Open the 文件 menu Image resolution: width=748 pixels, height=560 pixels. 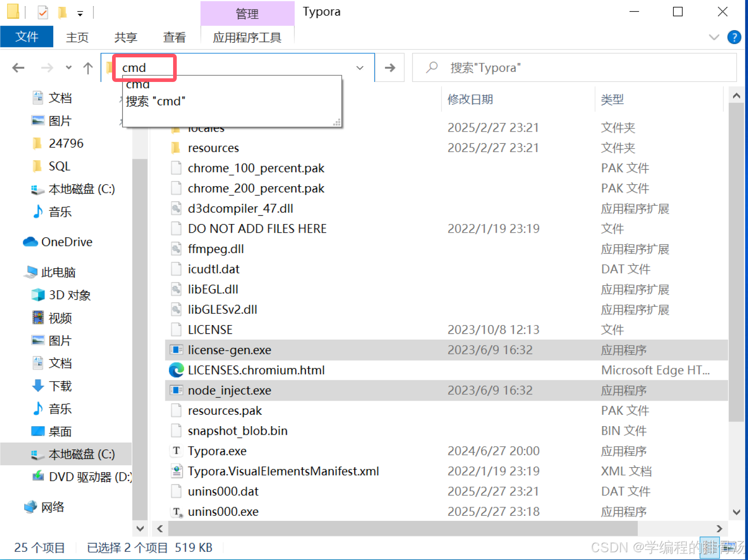[26, 36]
